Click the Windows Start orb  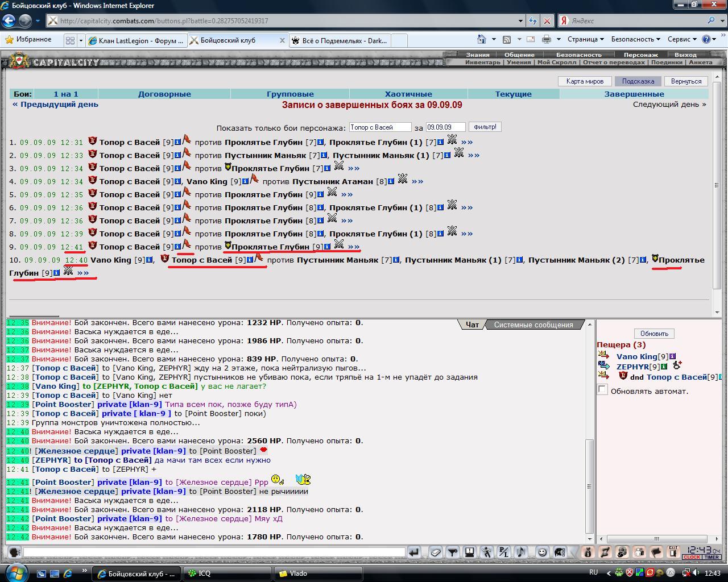pyautogui.click(x=15, y=572)
